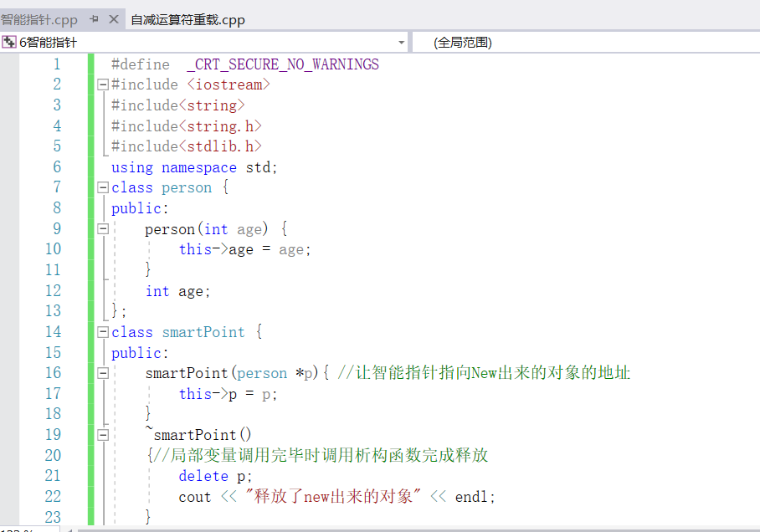This screenshot has width=760, height=532.
Task: Click 'this->p = p;' statement
Action: 228,394
